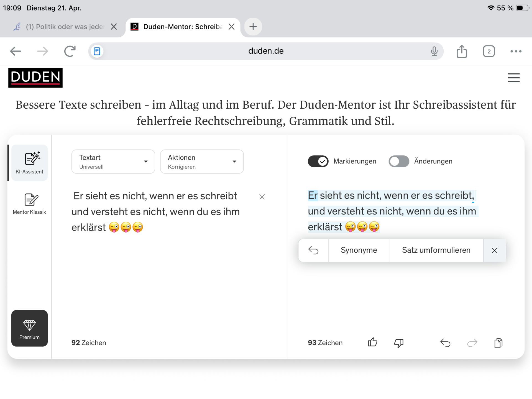
Task: Click the thumbs up feedback icon
Action: 372,342
